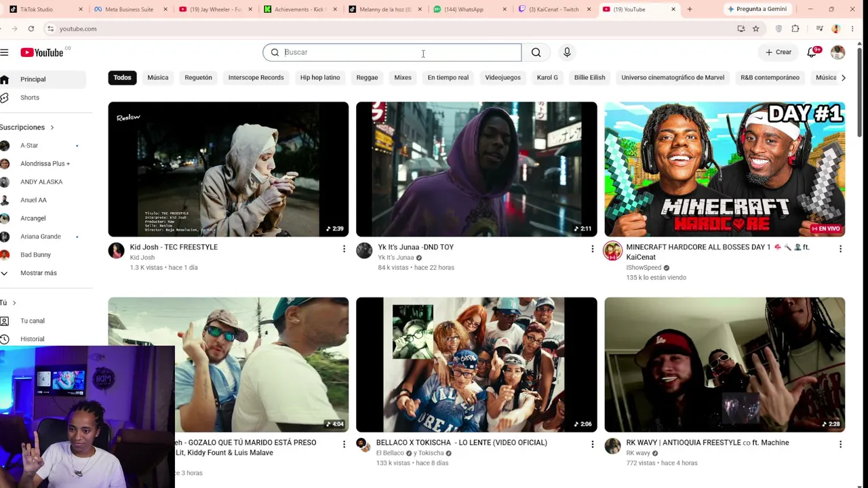Open the Chrome profile avatar

pyautogui.click(x=836, y=28)
